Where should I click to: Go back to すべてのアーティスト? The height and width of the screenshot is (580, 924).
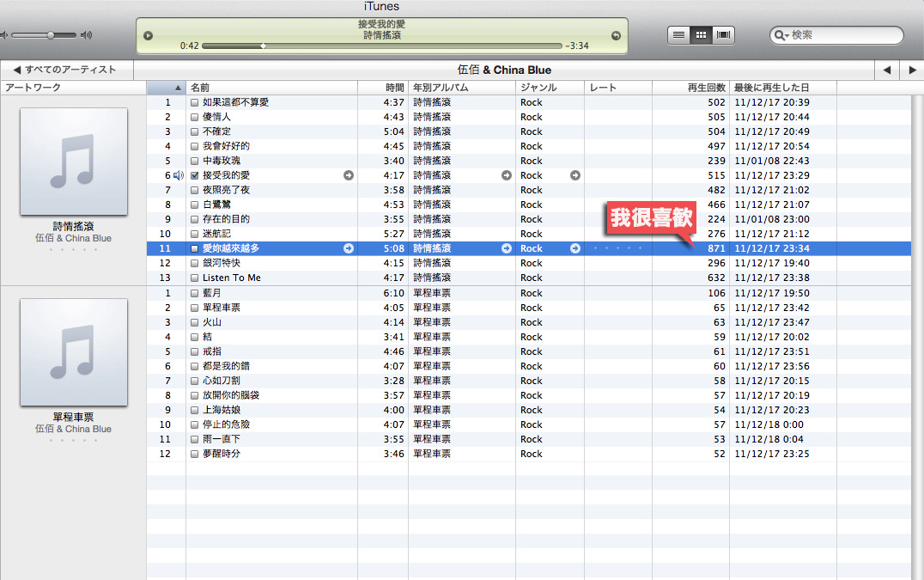[67, 70]
